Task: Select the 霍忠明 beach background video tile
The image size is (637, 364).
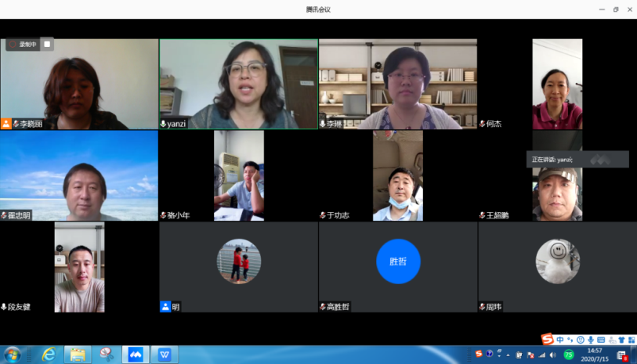Action: point(78,175)
